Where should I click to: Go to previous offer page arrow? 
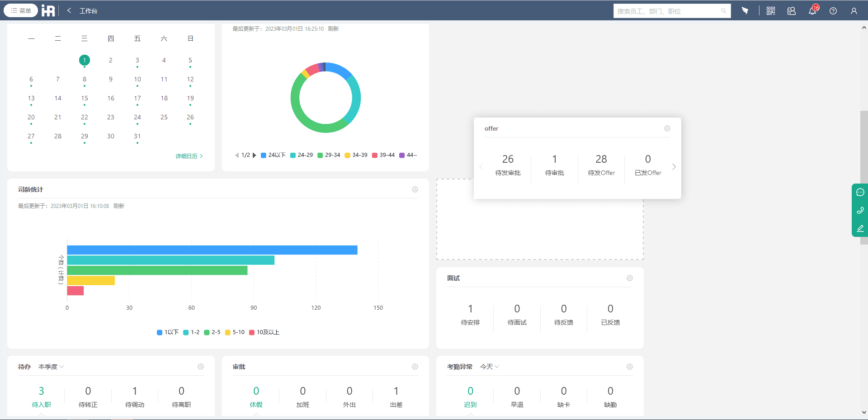[481, 167]
